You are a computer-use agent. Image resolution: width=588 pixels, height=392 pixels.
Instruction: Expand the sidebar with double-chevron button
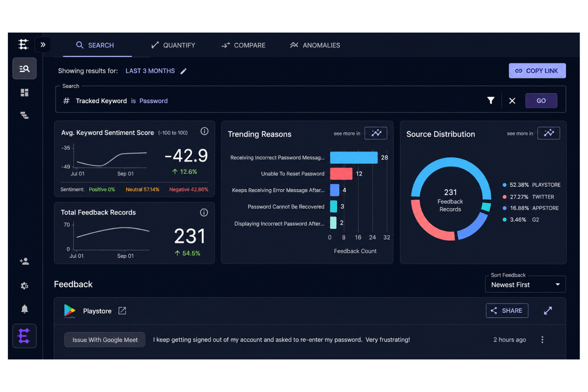(43, 45)
